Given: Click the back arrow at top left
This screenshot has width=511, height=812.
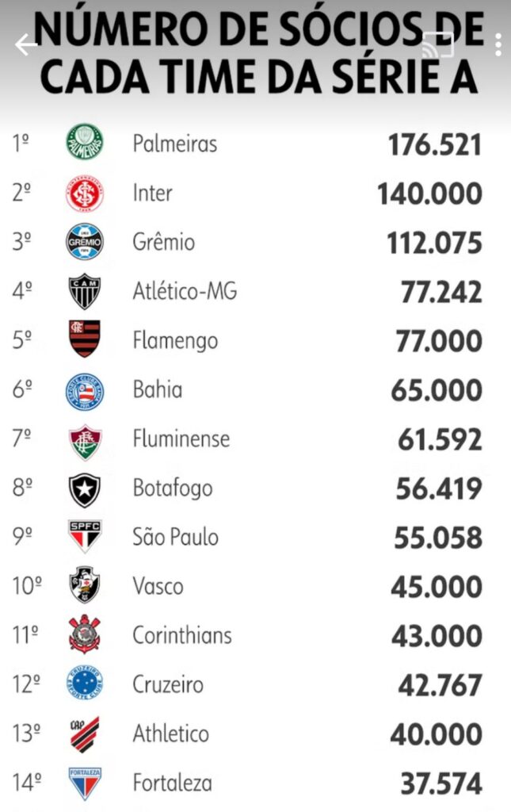Looking at the screenshot, I should [27, 44].
